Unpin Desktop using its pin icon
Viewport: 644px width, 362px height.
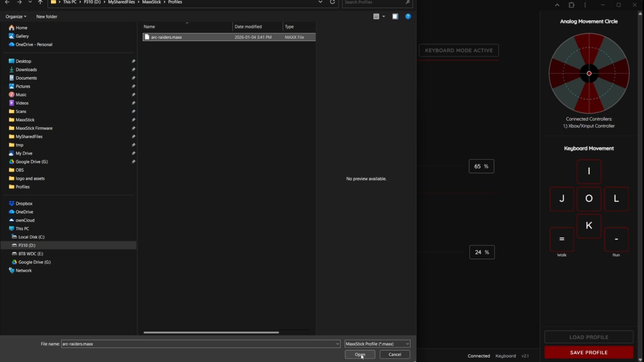click(133, 61)
